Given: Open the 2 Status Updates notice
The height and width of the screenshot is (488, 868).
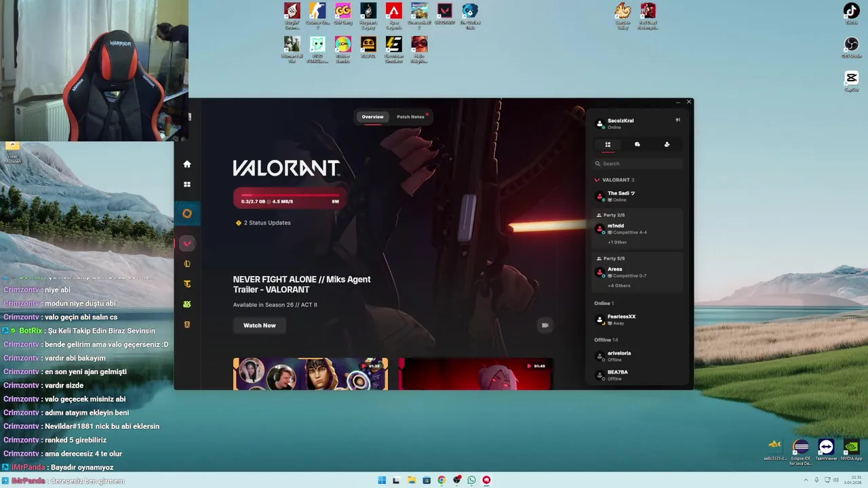Looking at the screenshot, I should point(263,222).
